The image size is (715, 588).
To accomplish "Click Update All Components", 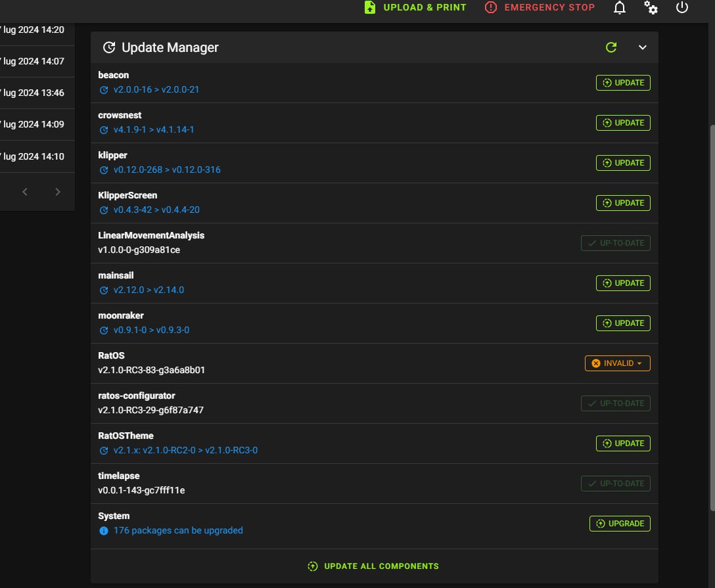I will [373, 566].
